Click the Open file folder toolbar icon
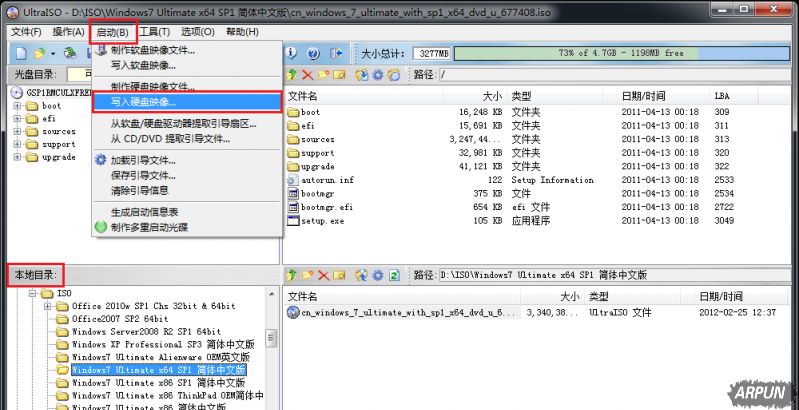Image resolution: width=799 pixels, height=410 pixels. (x=40, y=53)
